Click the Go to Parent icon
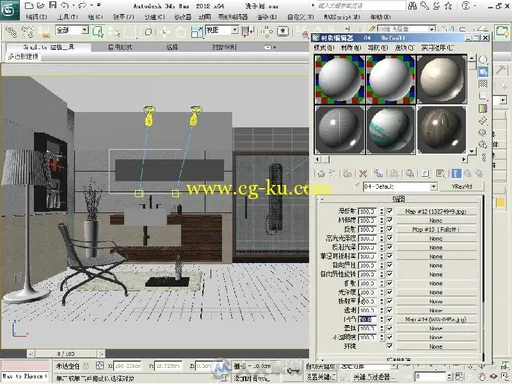The width and height of the screenshot is (512, 384). (x=468, y=174)
